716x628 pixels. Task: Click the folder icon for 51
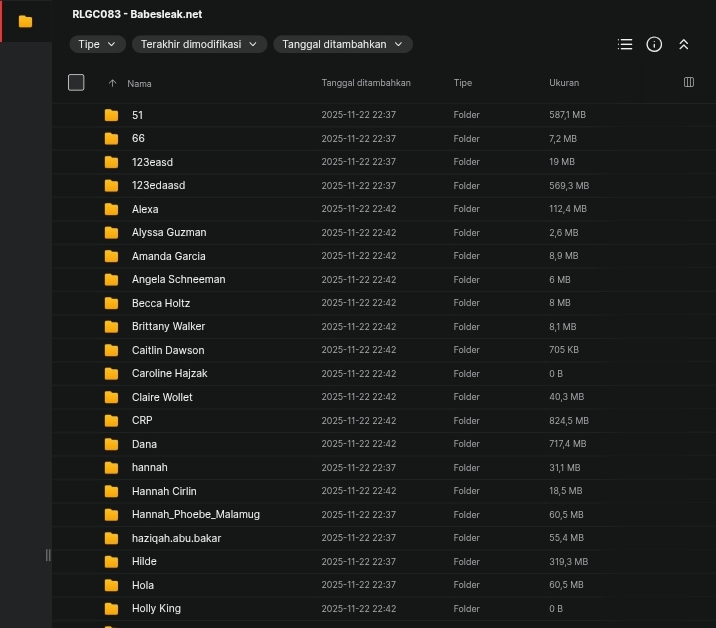[x=111, y=115]
